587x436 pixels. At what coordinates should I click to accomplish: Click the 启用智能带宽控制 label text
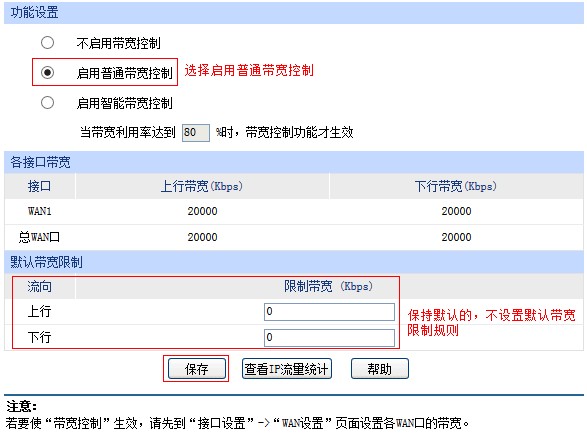125,103
